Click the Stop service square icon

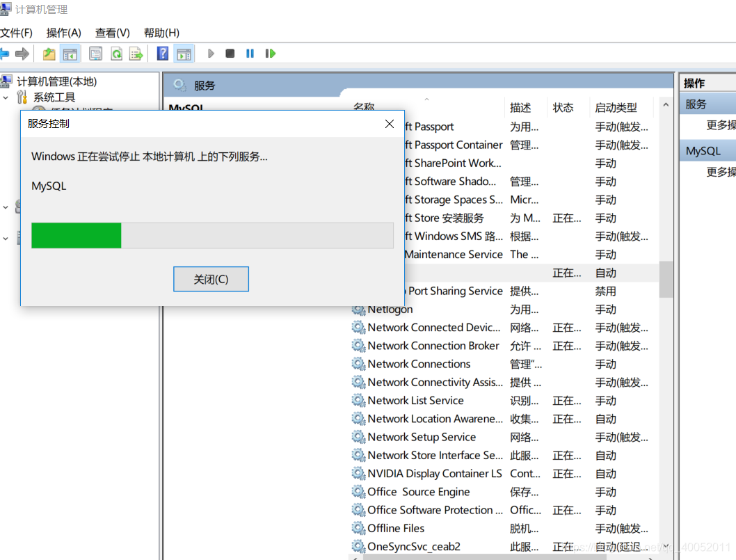tap(230, 54)
